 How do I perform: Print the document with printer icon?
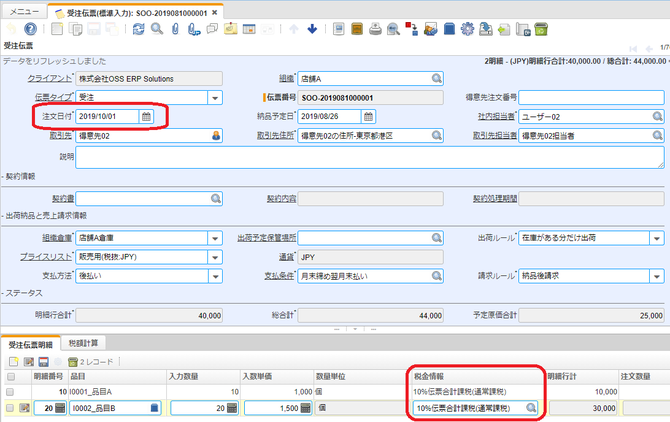[375, 29]
